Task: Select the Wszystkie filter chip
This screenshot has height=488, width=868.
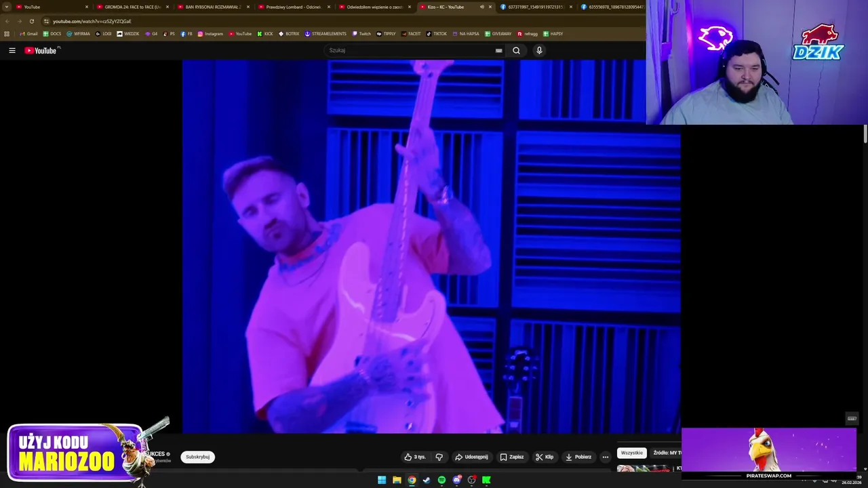Action: pos(631,453)
